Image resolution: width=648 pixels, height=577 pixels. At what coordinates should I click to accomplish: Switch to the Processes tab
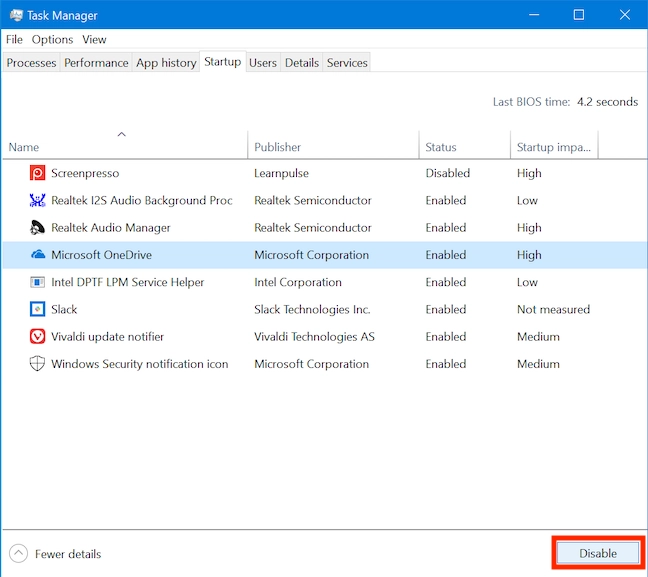[31, 62]
